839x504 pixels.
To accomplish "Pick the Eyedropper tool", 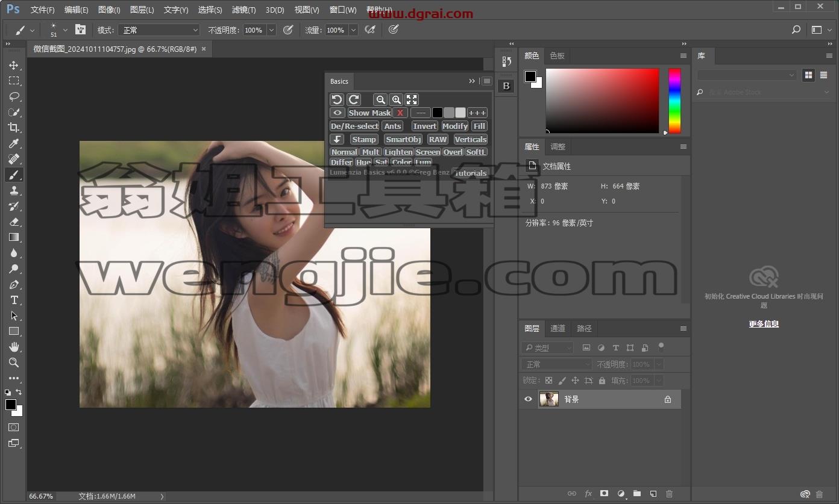I will pos(14,143).
